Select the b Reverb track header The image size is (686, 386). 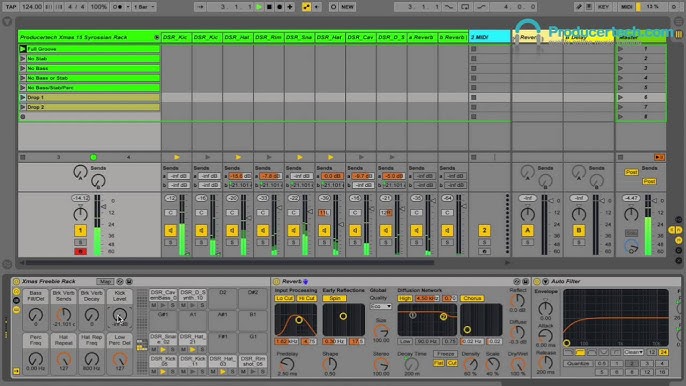pos(452,38)
